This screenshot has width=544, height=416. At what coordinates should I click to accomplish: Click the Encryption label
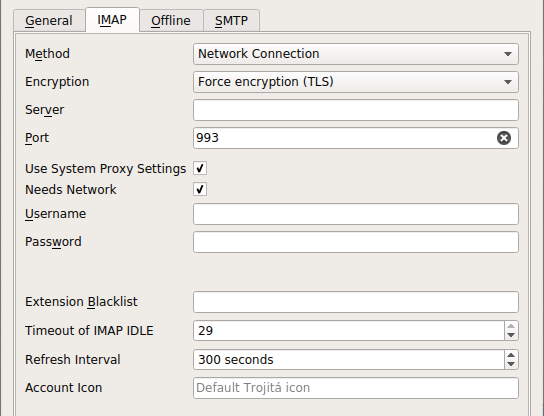coord(57,82)
